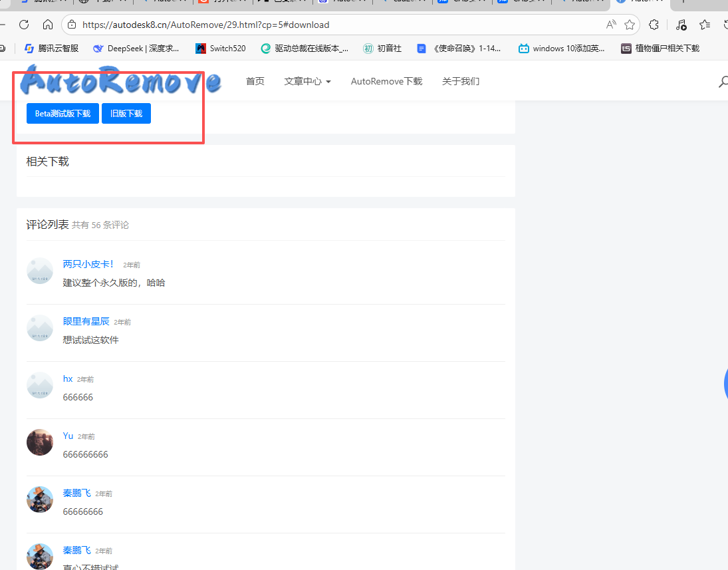Screen dimensions: 728x570
Task: Add page to favorites with star icon
Action: [x=630, y=25]
